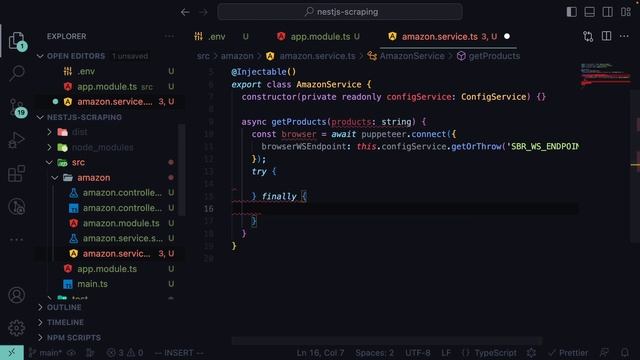Collapse the src folder
640x360 pixels.
click(x=78, y=162)
